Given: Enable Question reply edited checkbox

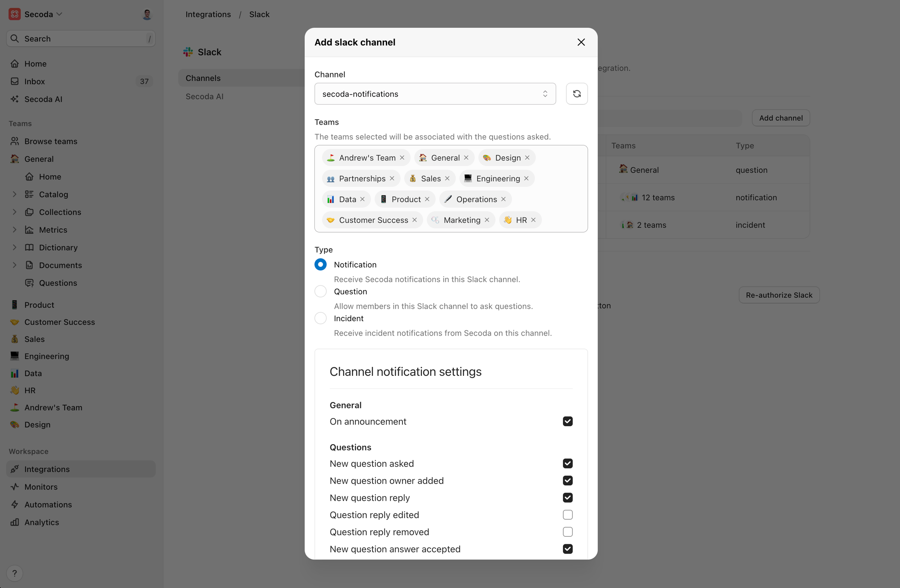Looking at the screenshot, I should click(x=568, y=515).
